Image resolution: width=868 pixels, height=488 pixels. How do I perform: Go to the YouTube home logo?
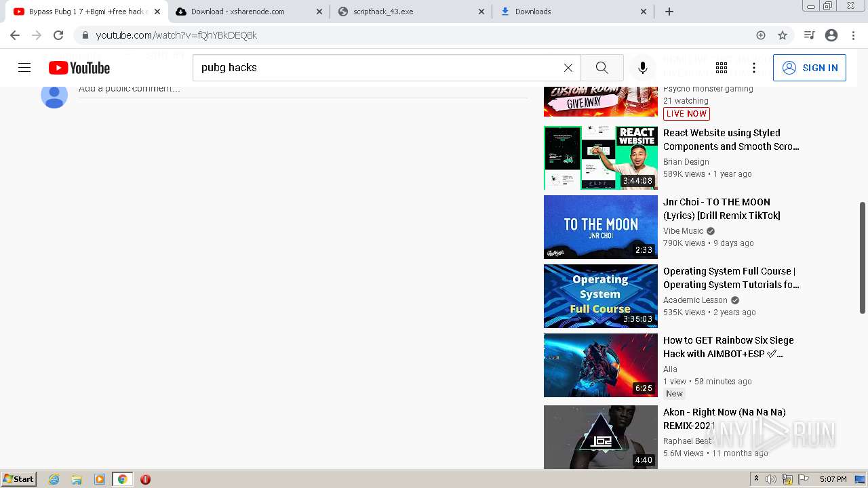coord(79,68)
